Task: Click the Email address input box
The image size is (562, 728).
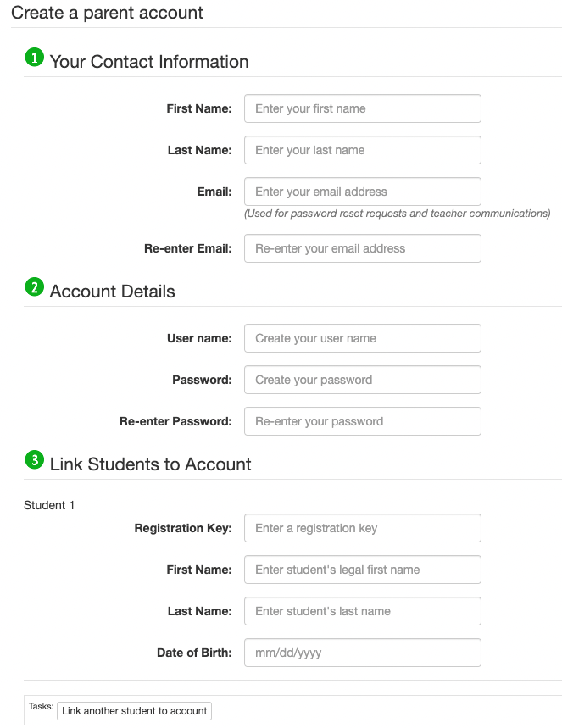Action: (362, 192)
